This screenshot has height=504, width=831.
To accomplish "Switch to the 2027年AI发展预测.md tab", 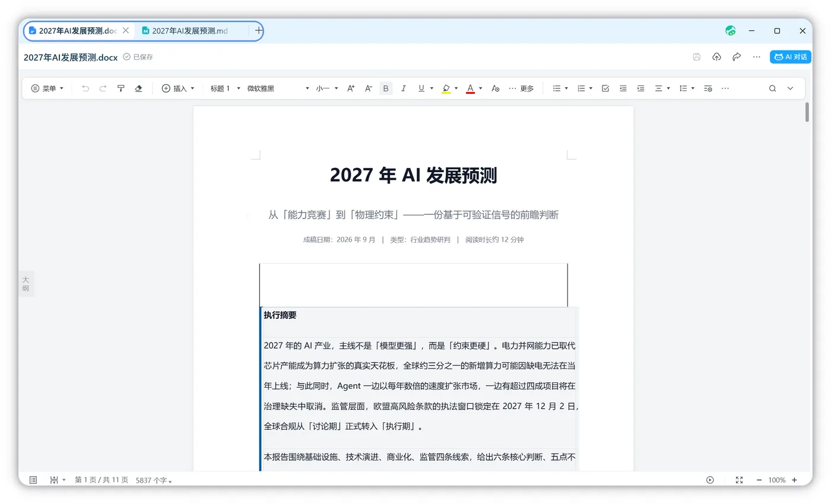I will pos(189,31).
